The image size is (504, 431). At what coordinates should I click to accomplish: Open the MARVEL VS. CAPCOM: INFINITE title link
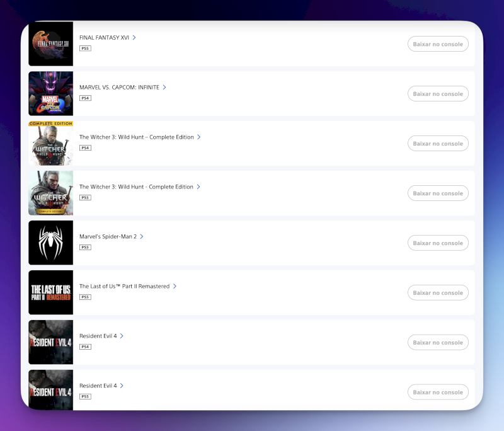click(119, 88)
